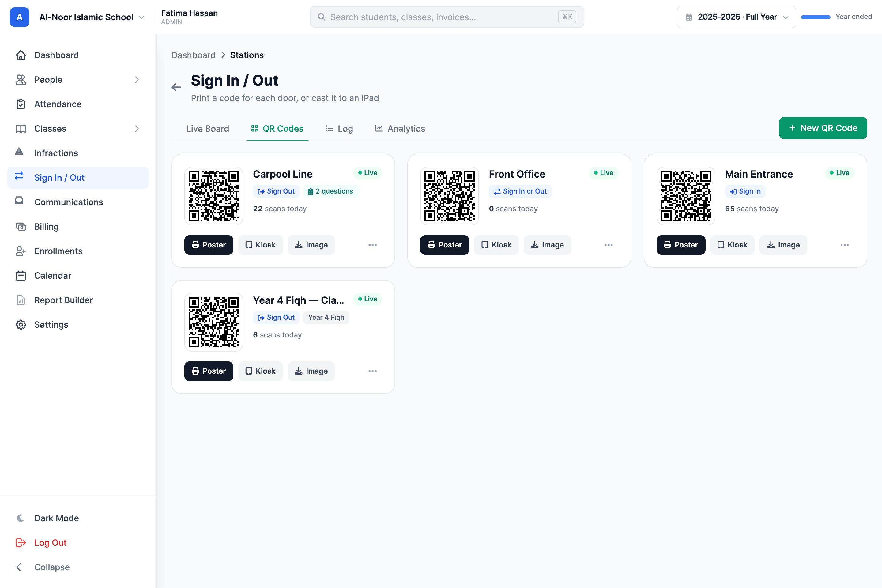Click the Enrollments person-plus icon
Viewport: 882px width, 588px height.
21,251
